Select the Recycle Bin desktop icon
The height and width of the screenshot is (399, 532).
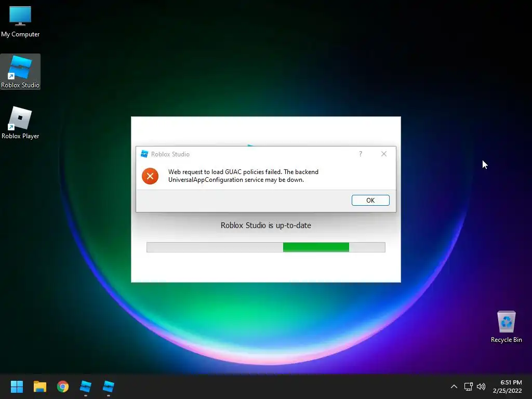506,326
